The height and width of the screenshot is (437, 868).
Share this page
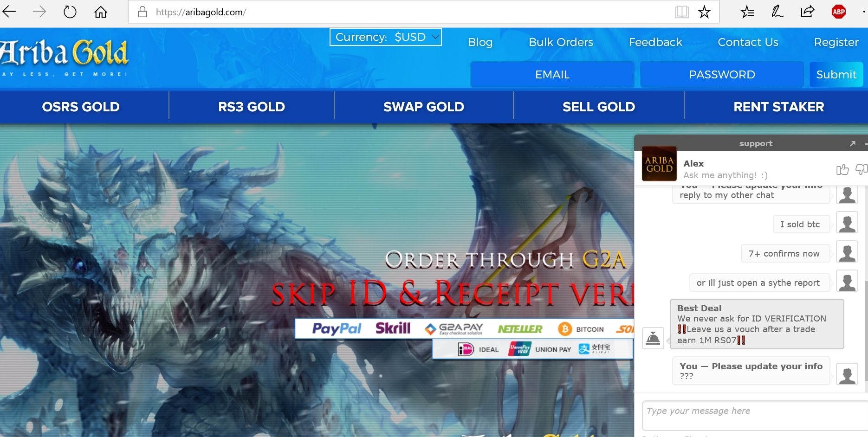tap(808, 12)
